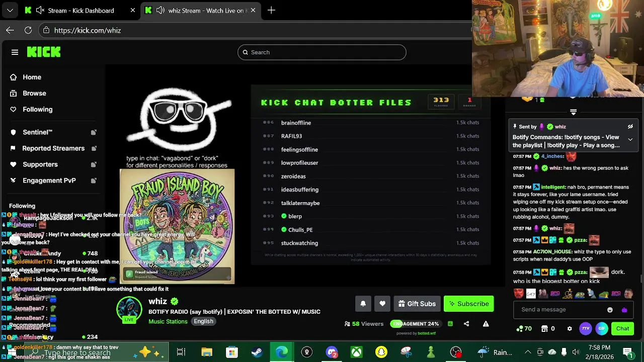The width and height of the screenshot is (644, 362).
Task: Open Engagement PvP in sidebar
Action: coord(49,180)
